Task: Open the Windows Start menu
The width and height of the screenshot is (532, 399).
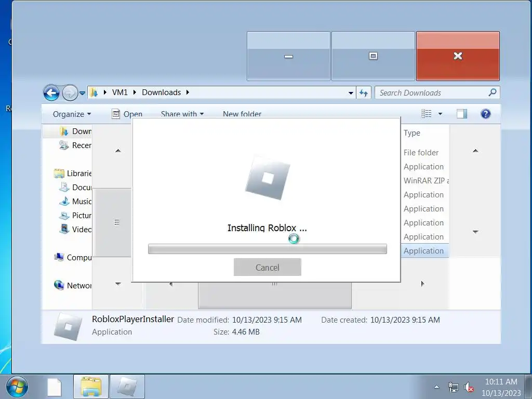Action: [x=17, y=387]
